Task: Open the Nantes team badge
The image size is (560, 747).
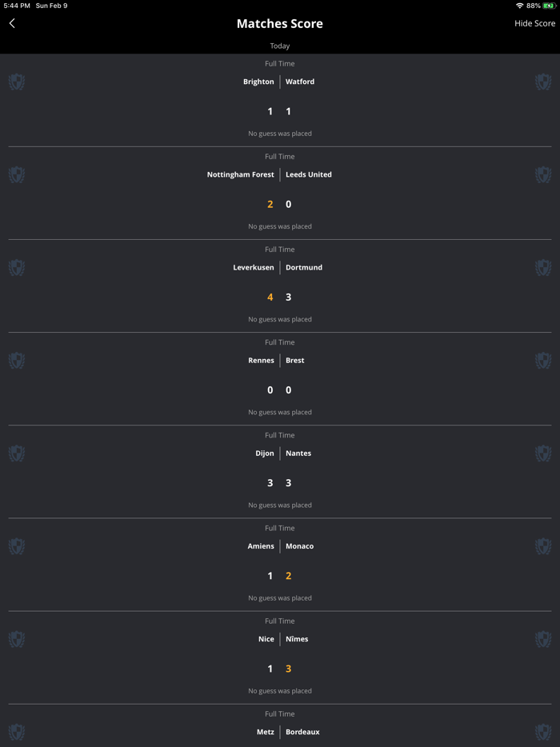Action: [x=543, y=453]
